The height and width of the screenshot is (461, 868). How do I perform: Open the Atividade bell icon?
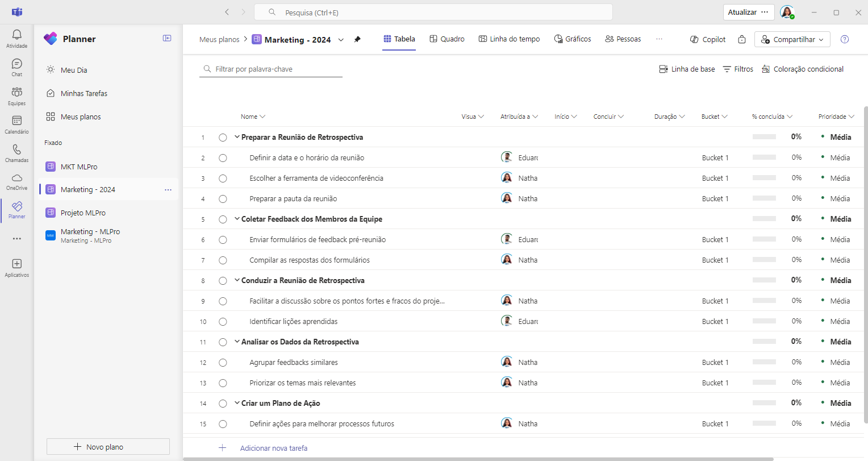17,35
